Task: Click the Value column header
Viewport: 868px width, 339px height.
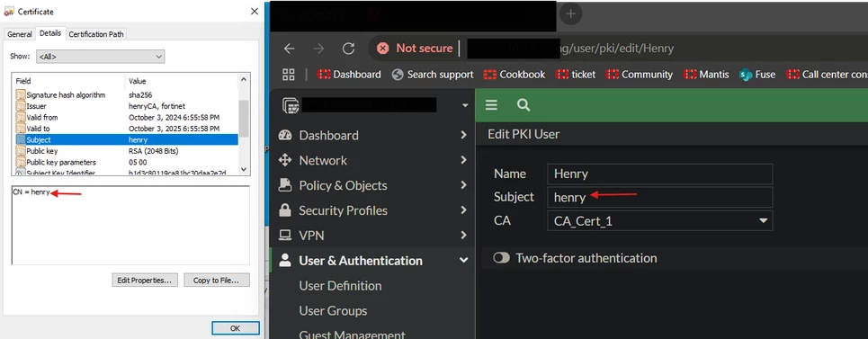Action: coord(182,81)
